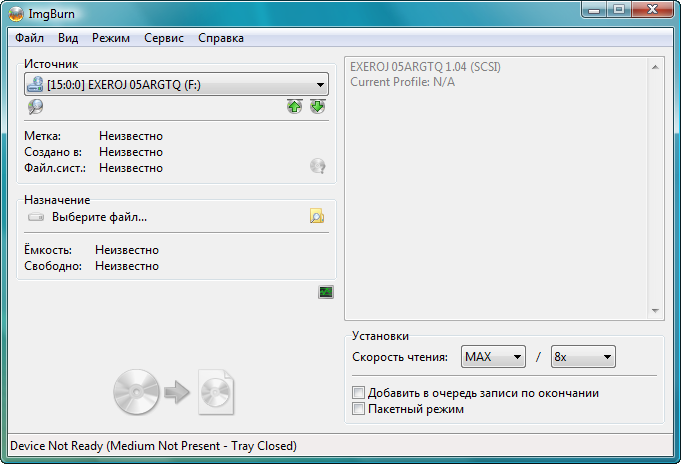Click the disc information magnifier icon
681x464 pixels.
click(x=35, y=106)
